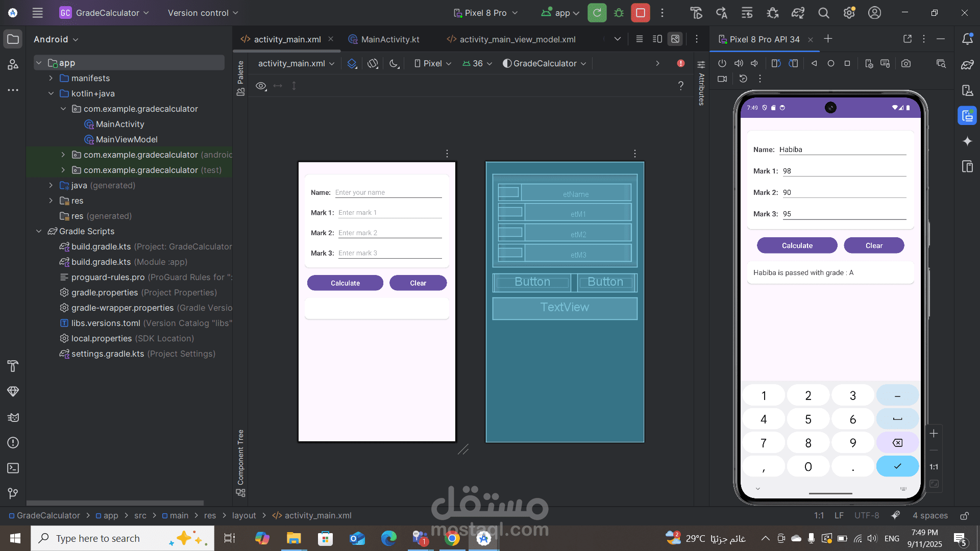Tap Clear in the emulator

click(874, 245)
